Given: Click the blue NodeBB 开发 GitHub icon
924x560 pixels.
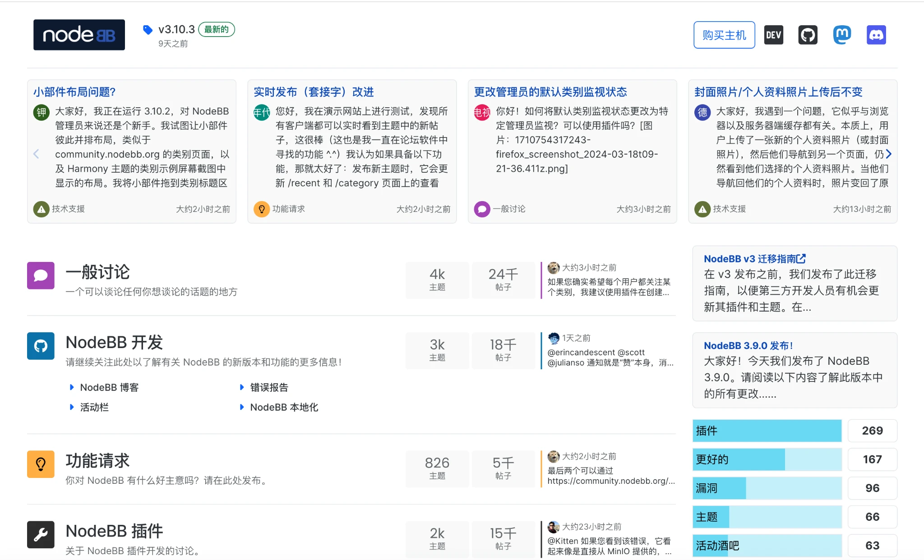Looking at the screenshot, I should point(41,346).
